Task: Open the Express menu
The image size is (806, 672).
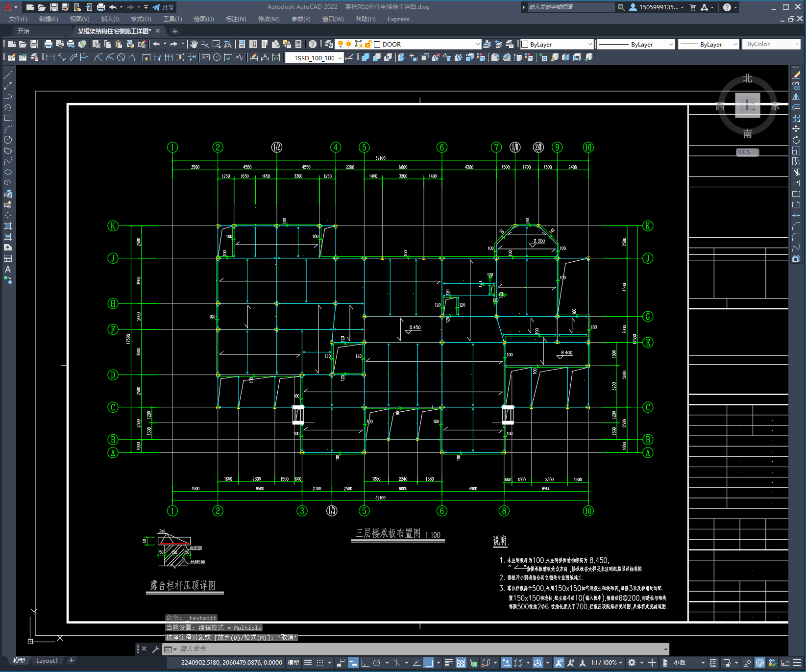Action: coord(398,19)
